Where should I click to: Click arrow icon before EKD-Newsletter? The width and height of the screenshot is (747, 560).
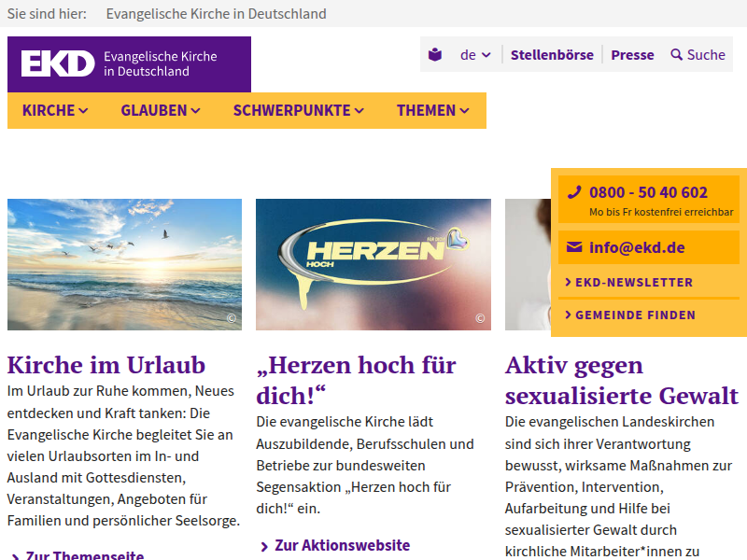tap(568, 282)
